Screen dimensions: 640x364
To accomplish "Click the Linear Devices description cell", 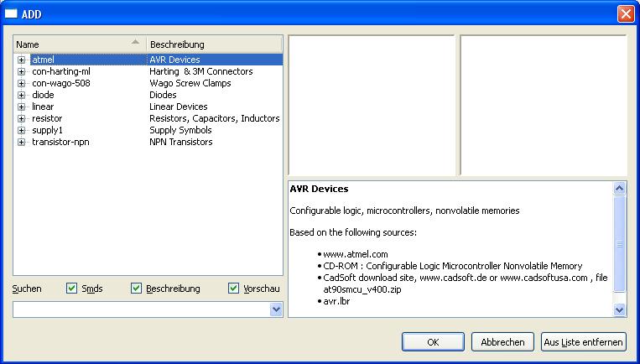I will click(179, 107).
